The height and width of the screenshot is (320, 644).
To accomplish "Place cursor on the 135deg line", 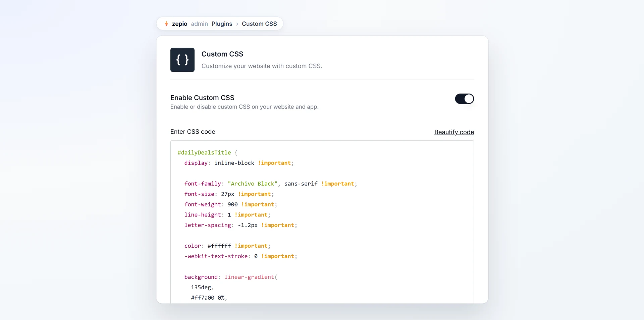I will [x=202, y=287].
